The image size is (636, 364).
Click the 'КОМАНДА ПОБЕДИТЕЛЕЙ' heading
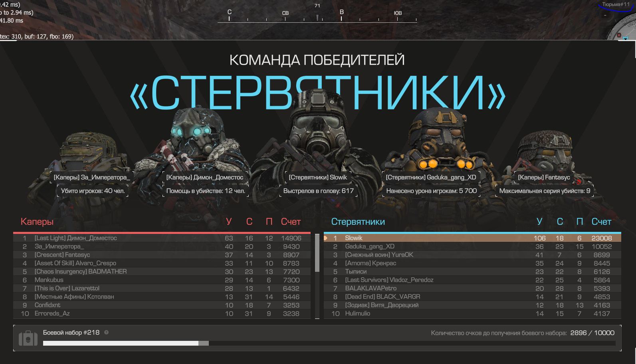pos(317,60)
